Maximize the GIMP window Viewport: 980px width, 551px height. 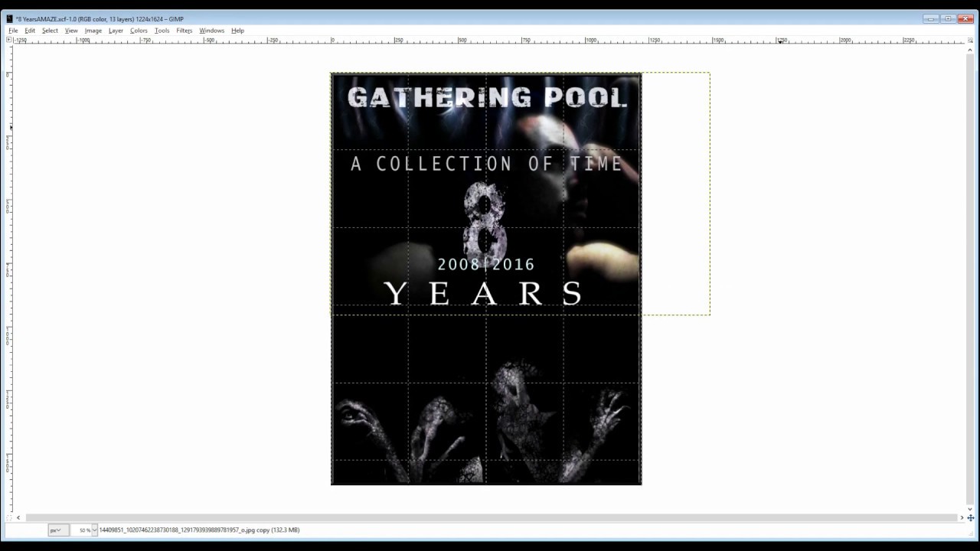click(x=947, y=19)
